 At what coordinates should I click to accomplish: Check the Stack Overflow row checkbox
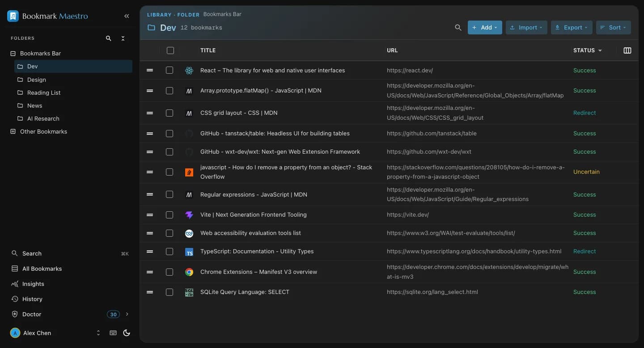pos(169,172)
